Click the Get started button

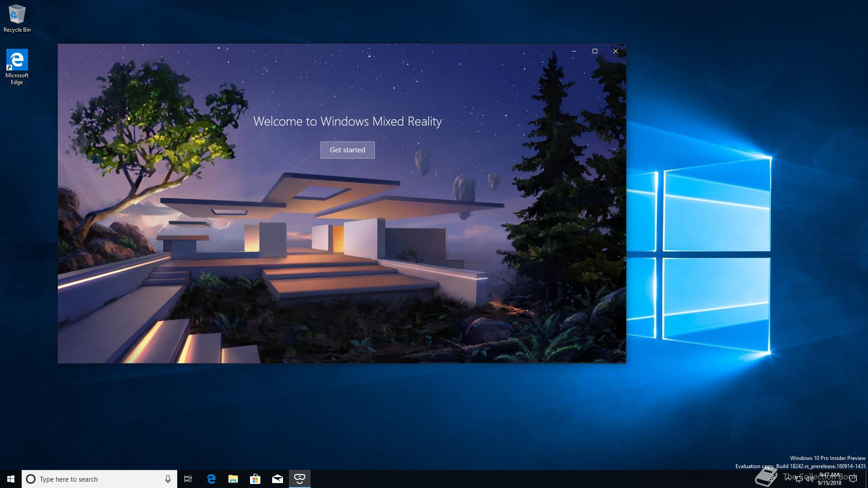click(347, 150)
